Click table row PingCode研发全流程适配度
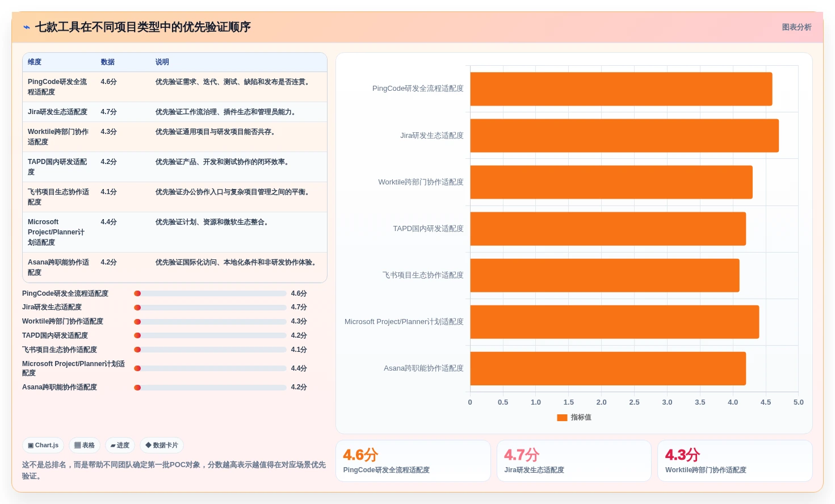835x504 pixels. 175,87
